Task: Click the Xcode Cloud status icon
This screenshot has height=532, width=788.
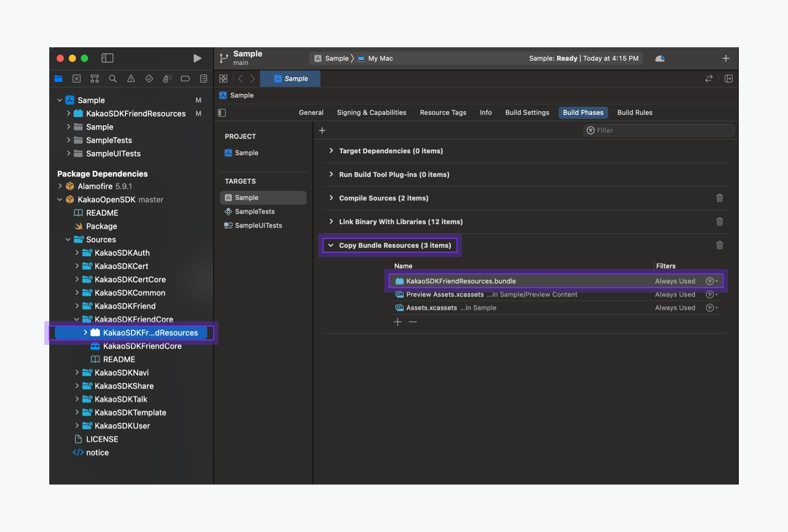Action: point(660,58)
